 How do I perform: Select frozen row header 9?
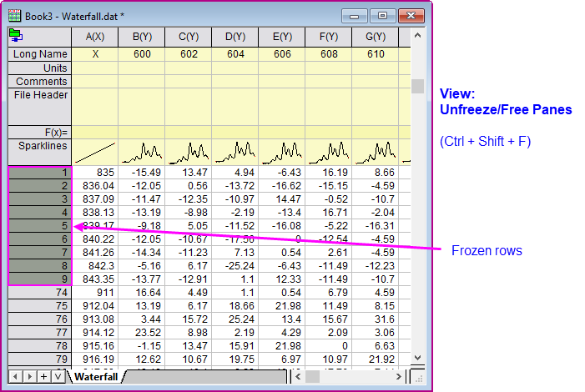tap(39, 279)
